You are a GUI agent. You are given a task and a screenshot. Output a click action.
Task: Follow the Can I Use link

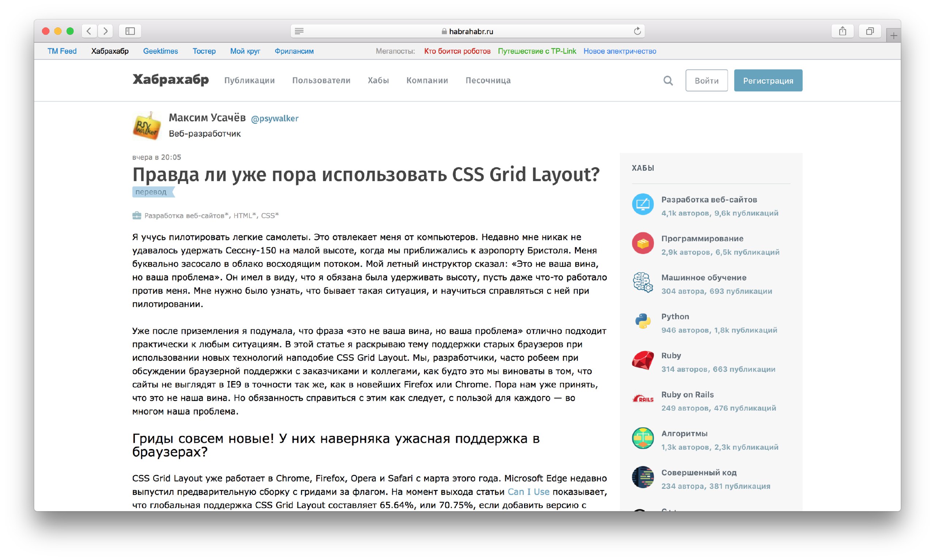tap(528, 492)
